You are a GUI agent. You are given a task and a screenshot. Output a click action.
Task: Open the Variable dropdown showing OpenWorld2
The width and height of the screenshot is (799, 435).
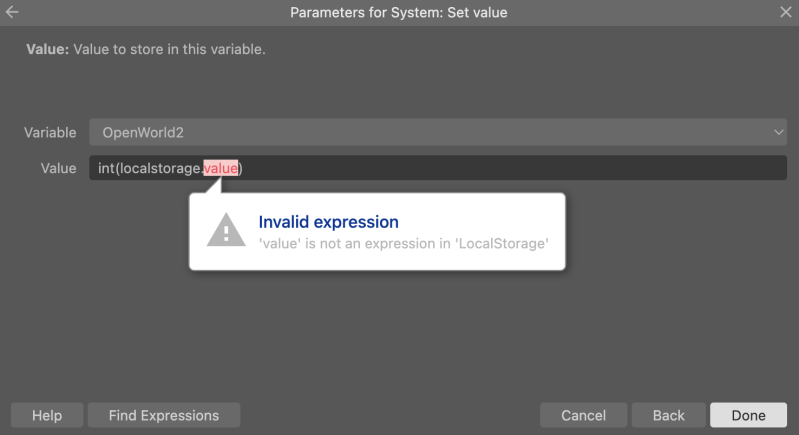point(438,132)
